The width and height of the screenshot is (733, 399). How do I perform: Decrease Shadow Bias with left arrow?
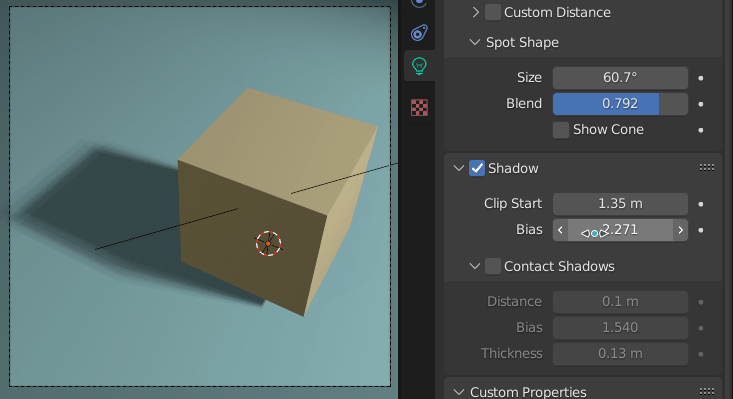561,230
